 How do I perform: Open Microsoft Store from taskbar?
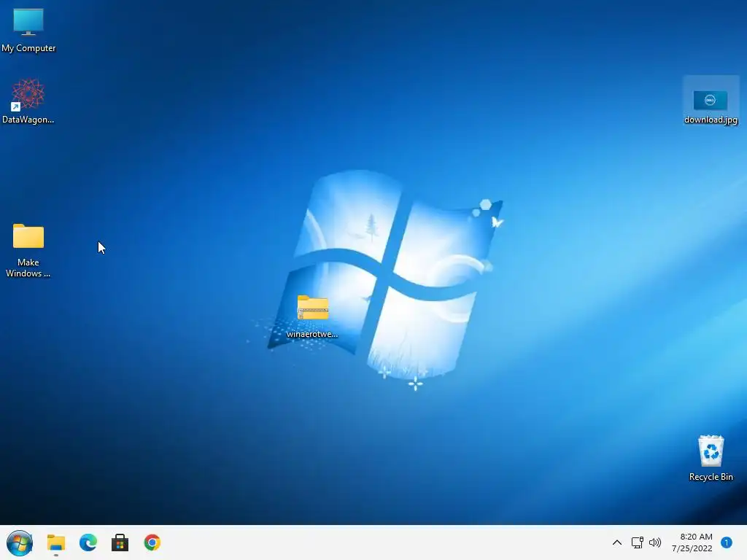pyautogui.click(x=120, y=542)
